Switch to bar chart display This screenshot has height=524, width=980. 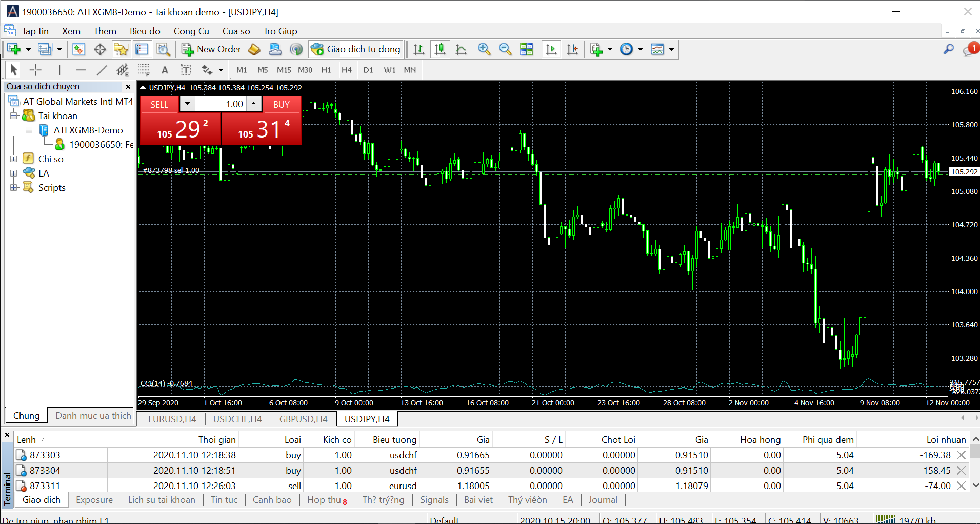click(419, 49)
